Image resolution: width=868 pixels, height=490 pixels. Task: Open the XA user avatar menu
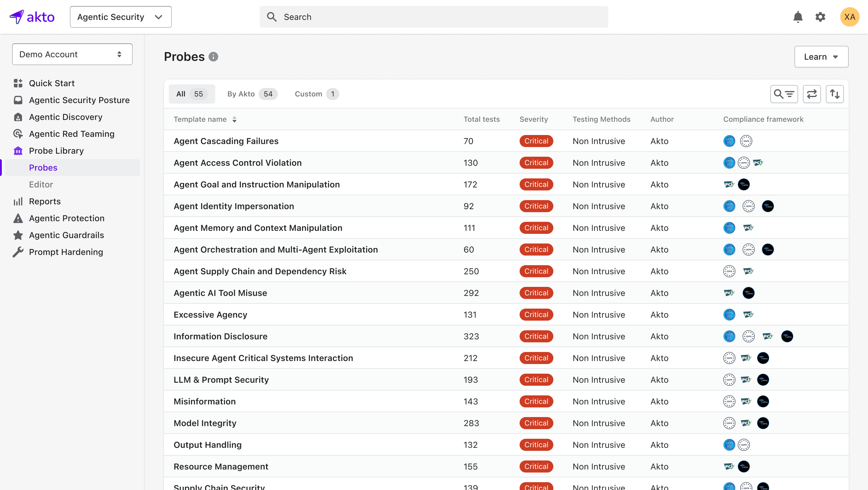coord(849,17)
